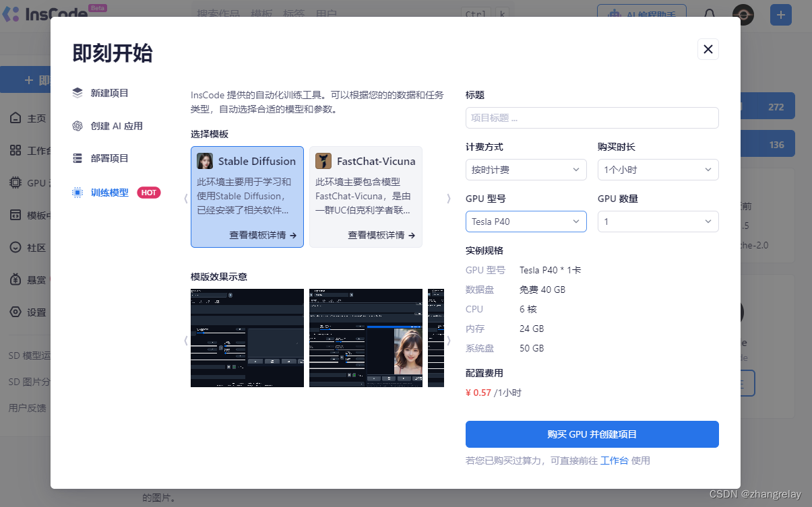812x507 pixels.
Task: Click the 6 核 CPU value
Action: pos(529,309)
